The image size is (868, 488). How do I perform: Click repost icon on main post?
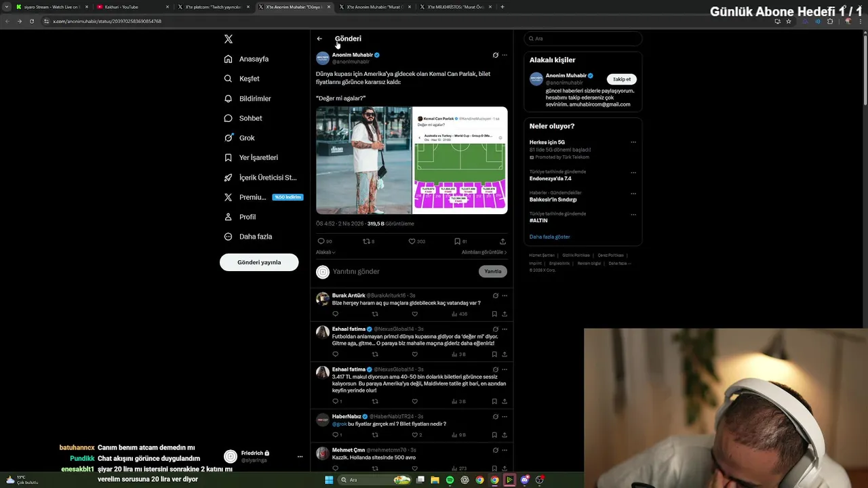click(x=367, y=241)
